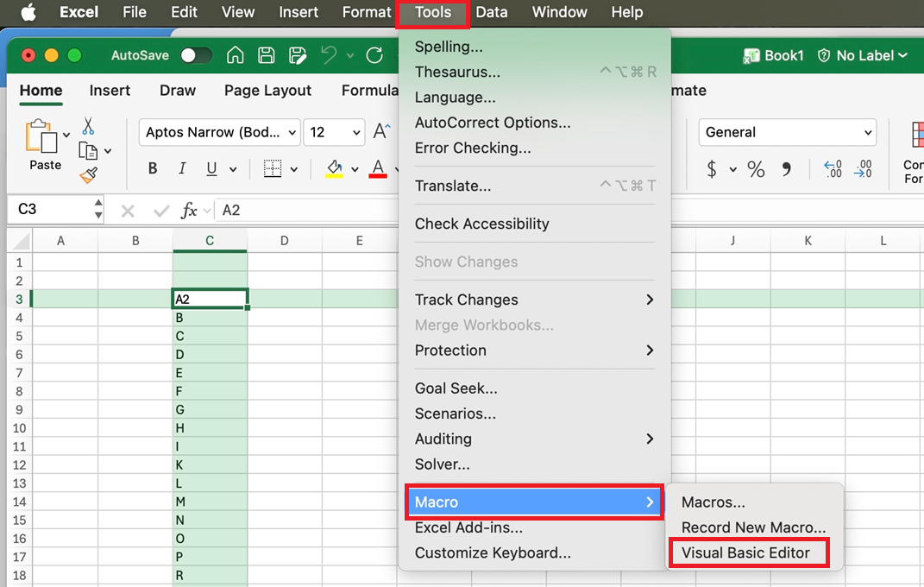Choose Record New Macro...
The width and height of the screenshot is (924, 587).
[x=754, y=527]
